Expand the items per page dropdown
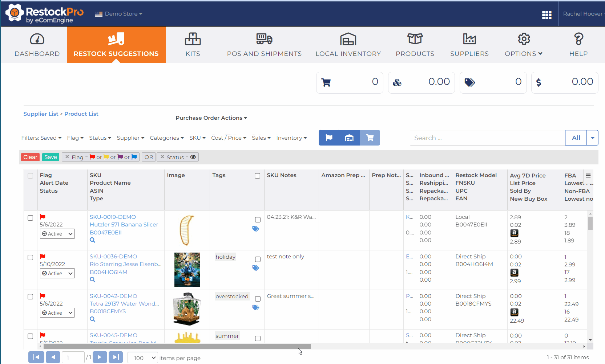The image size is (605, 364). (x=143, y=358)
